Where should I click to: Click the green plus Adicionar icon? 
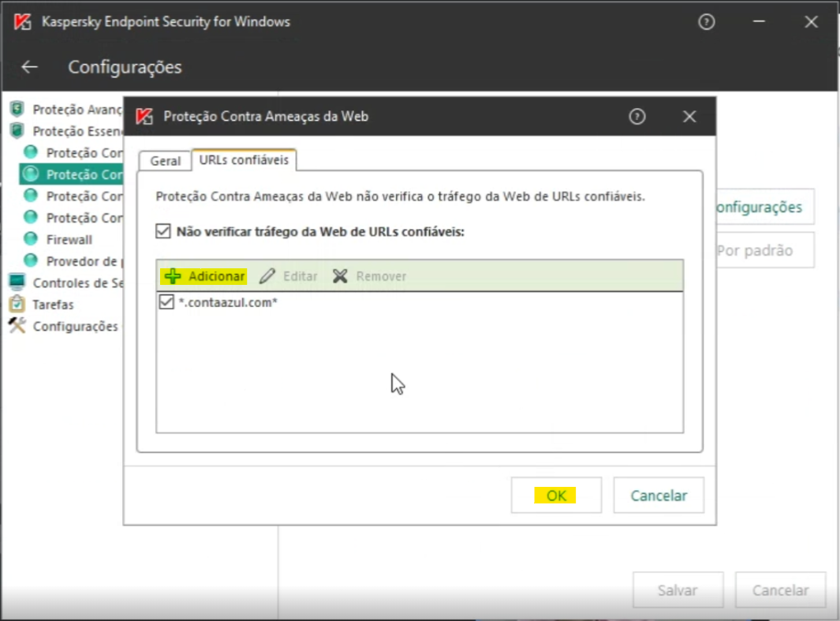[173, 276]
